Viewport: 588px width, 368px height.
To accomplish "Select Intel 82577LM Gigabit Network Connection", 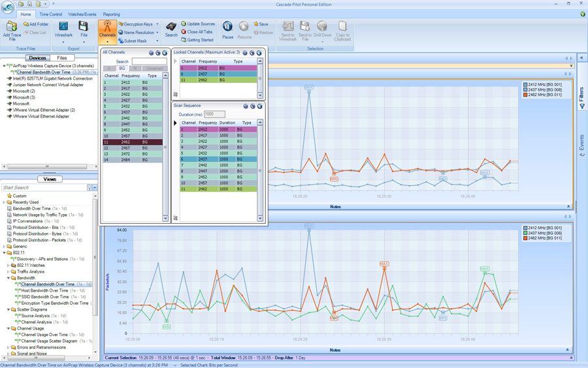I will tap(52, 78).
